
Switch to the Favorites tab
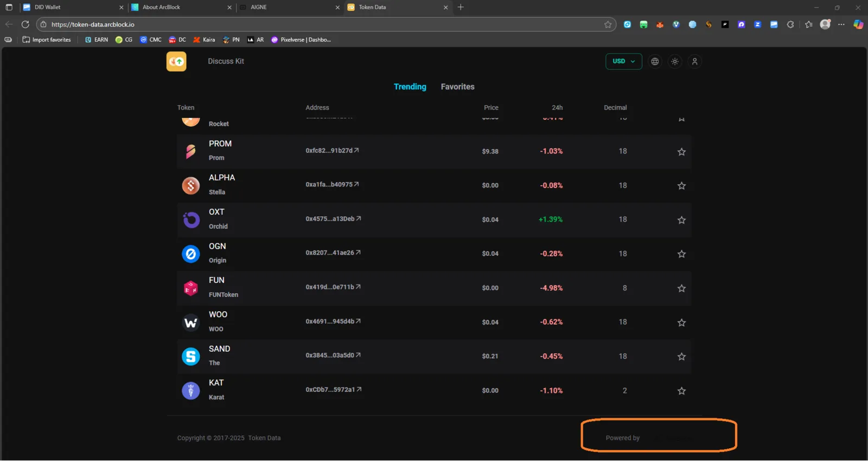click(457, 87)
